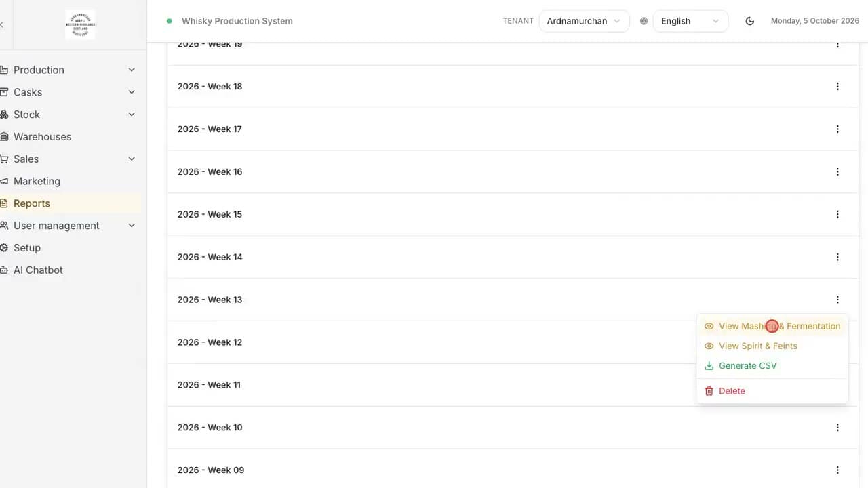Click the date Monday, 5 October 2026

[815, 21]
